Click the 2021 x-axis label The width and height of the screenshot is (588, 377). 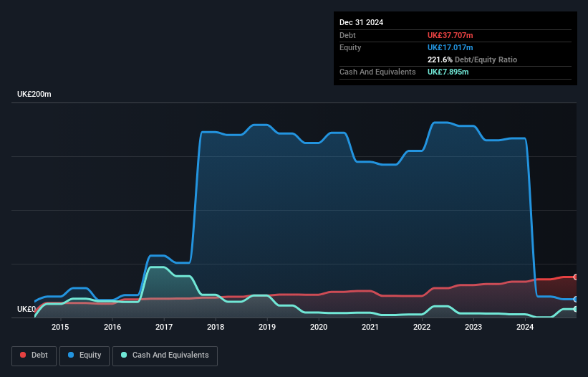[x=370, y=327]
